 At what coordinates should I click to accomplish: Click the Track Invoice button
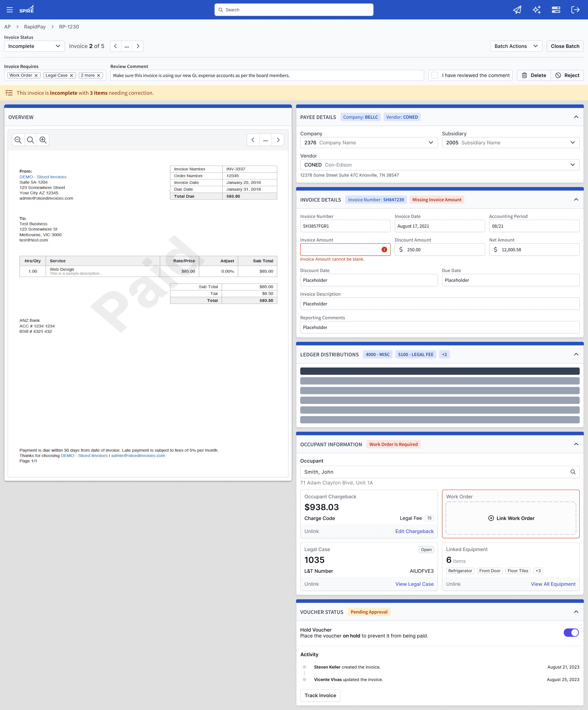tap(320, 695)
